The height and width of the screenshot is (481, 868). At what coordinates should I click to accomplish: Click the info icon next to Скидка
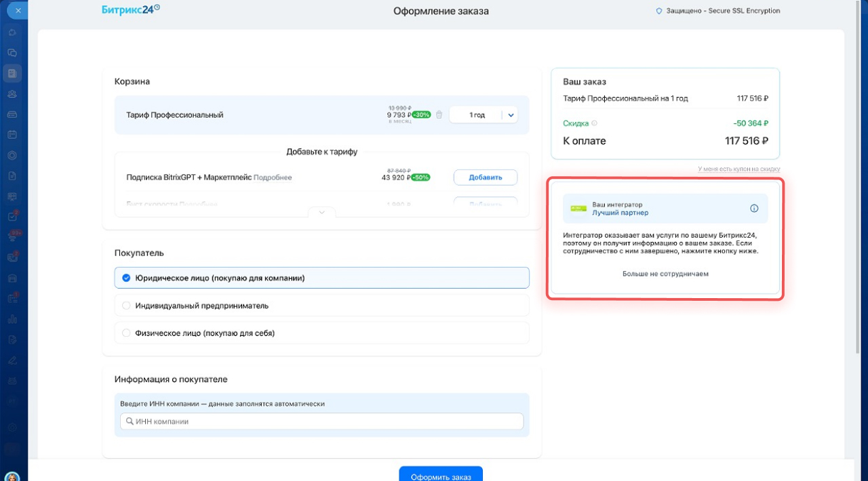coord(595,123)
